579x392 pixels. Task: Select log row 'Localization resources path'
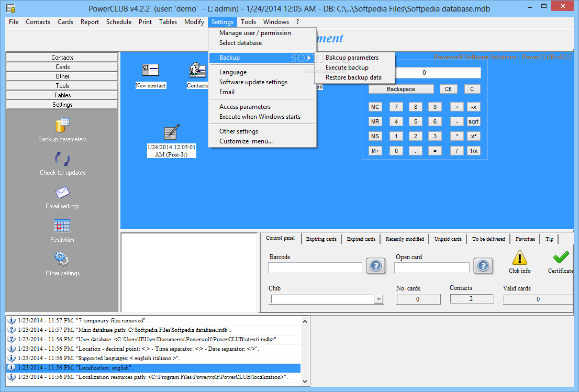[x=153, y=377]
